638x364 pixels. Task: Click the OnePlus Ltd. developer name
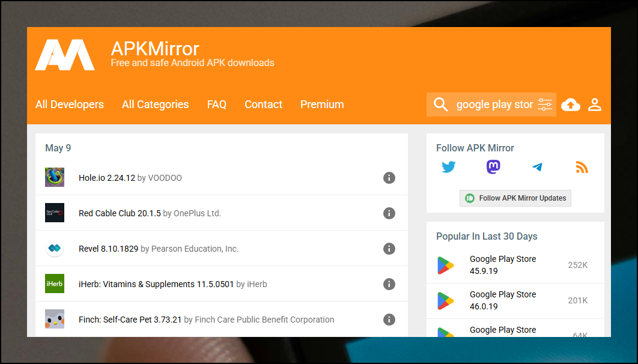tap(197, 213)
